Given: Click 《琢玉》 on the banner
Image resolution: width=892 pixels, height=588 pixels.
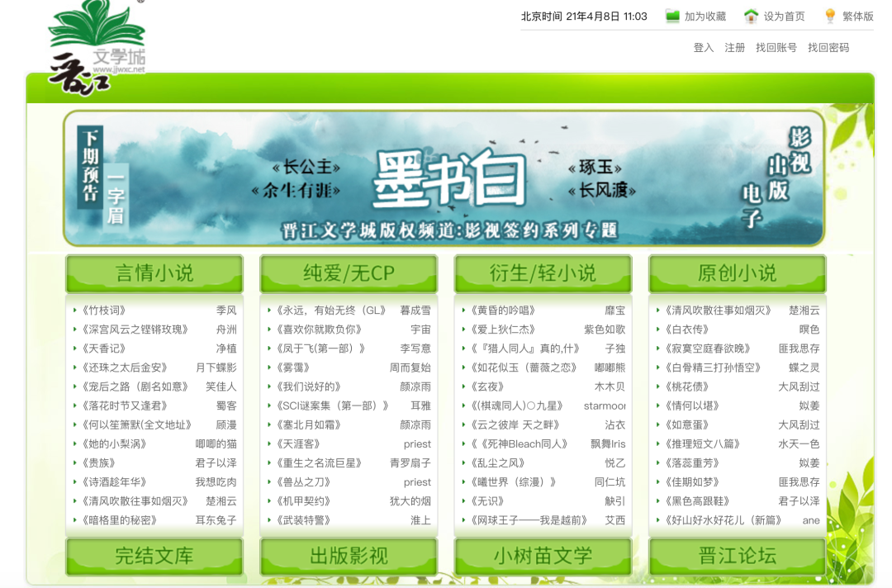Looking at the screenshot, I should coord(595,167).
